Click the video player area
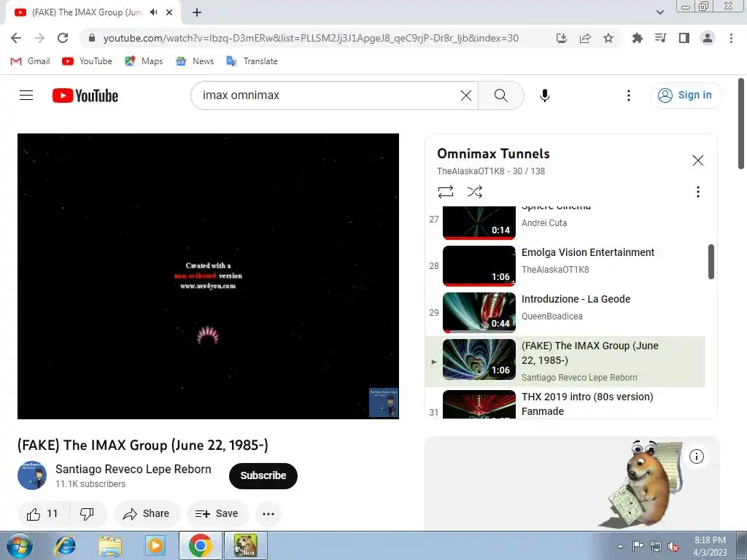The image size is (747, 560). [x=208, y=276]
